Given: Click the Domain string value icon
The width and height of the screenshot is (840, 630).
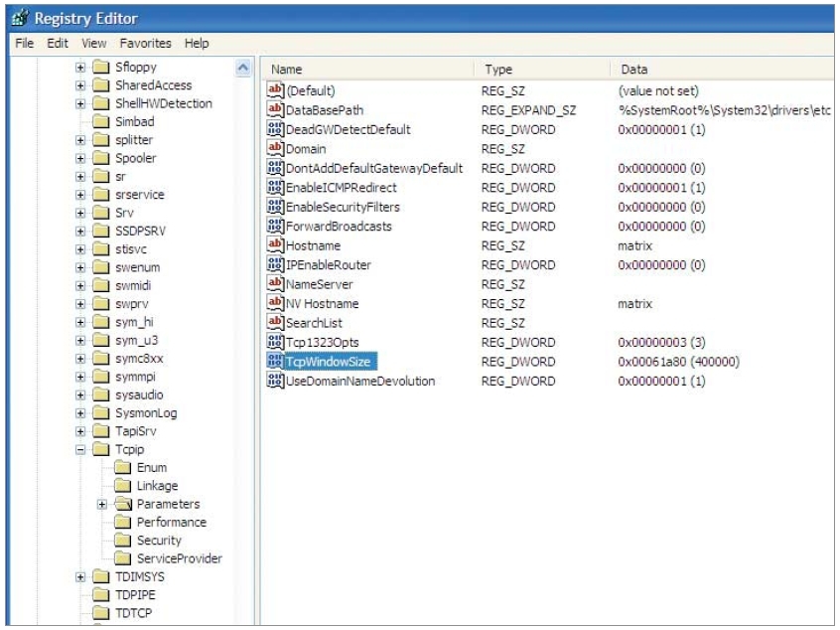Looking at the screenshot, I should tap(275, 147).
